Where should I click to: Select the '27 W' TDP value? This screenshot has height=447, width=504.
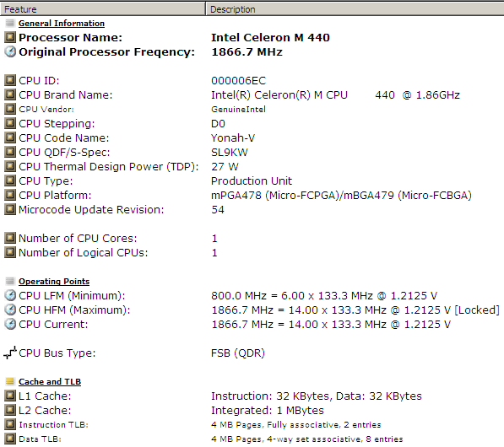point(225,167)
